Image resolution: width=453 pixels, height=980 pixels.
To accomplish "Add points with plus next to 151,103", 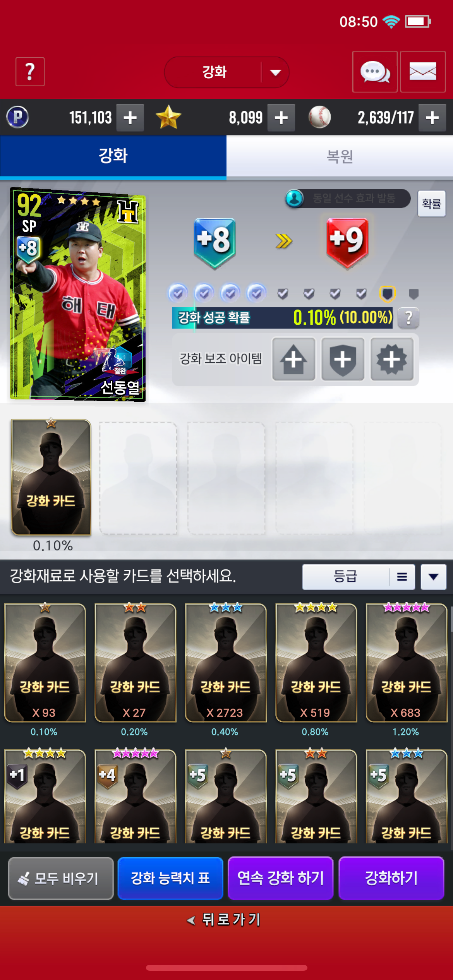I will 130,118.
